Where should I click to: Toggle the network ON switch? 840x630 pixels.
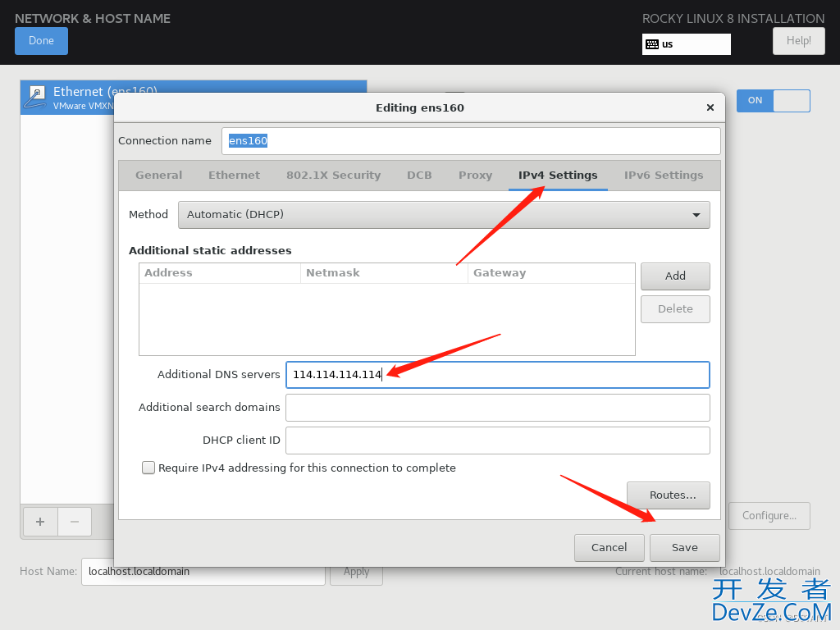[x=773, y=101]
